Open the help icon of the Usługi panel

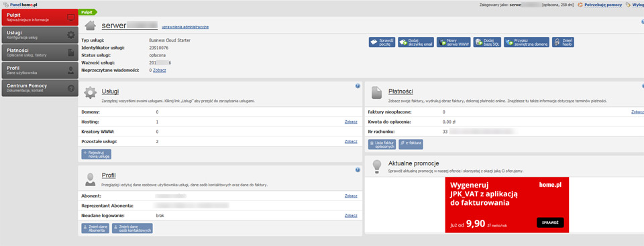coord(358,86)
